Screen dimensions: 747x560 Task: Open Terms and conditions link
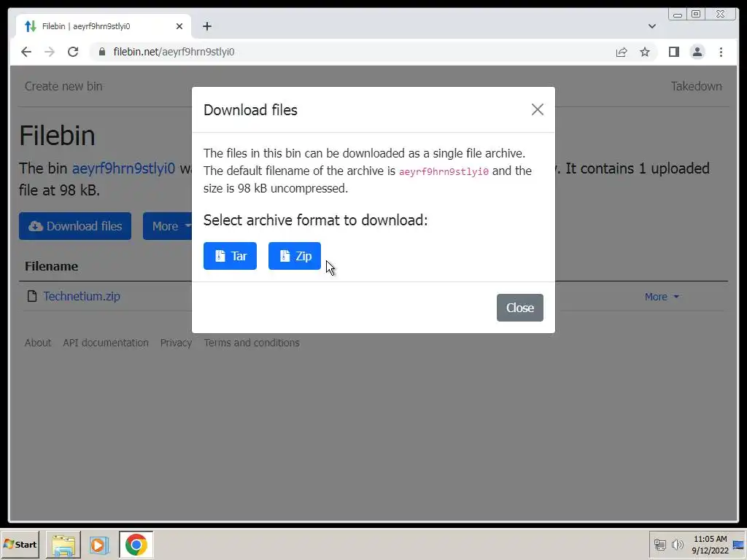252,343
